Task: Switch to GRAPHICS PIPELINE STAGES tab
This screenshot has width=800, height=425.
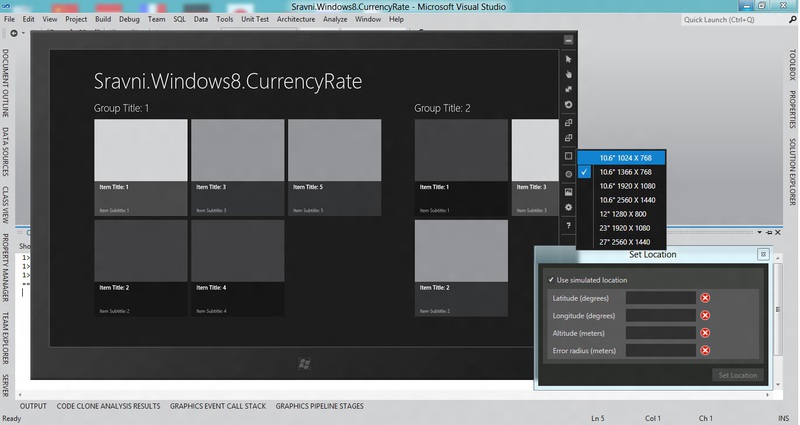Action: tap(319, 406)
